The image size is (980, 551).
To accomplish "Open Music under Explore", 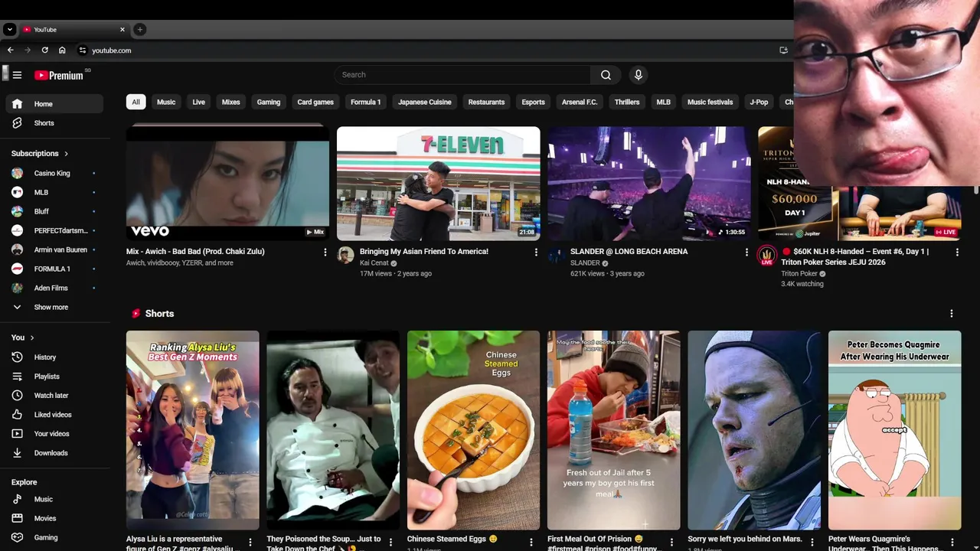I will [x=54, y=499].
